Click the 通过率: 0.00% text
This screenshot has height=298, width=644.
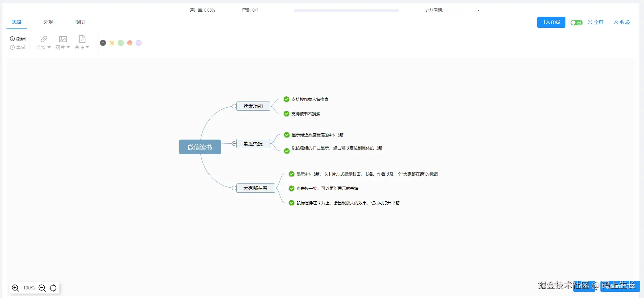tap(202, 10)
